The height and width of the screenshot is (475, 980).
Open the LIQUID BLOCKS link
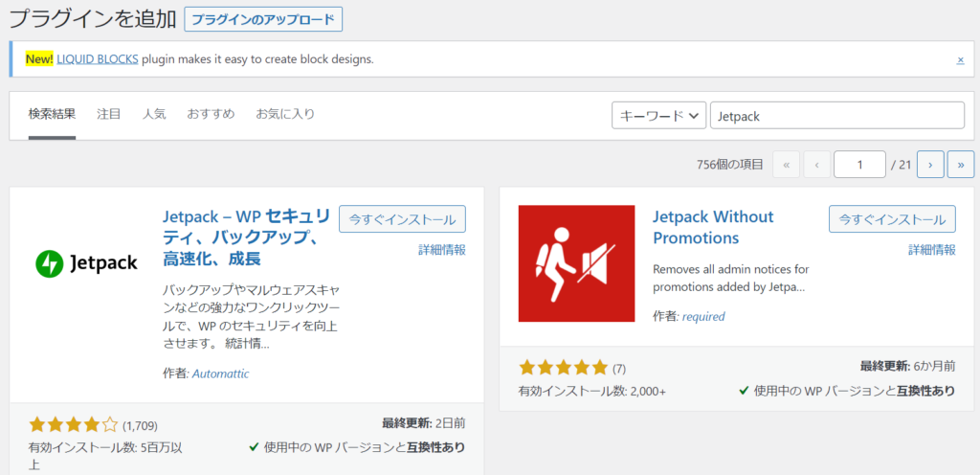98,59
